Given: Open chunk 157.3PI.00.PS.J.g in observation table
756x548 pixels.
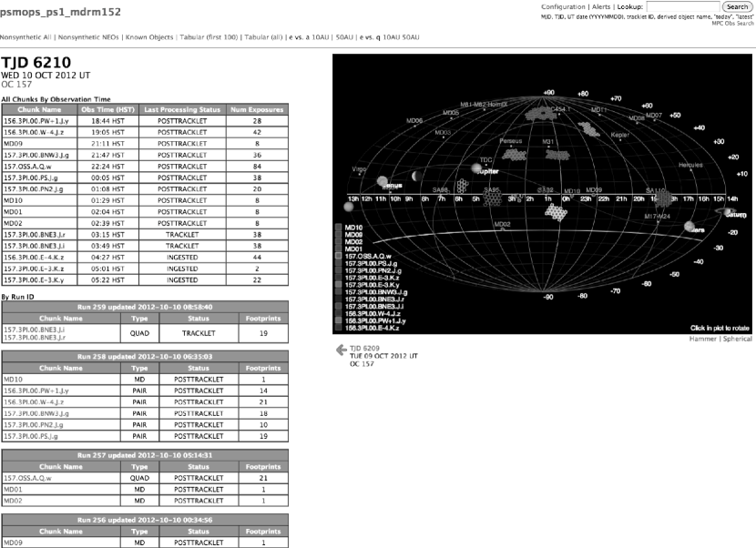Looking at the screenshot, I should (31, 178).
